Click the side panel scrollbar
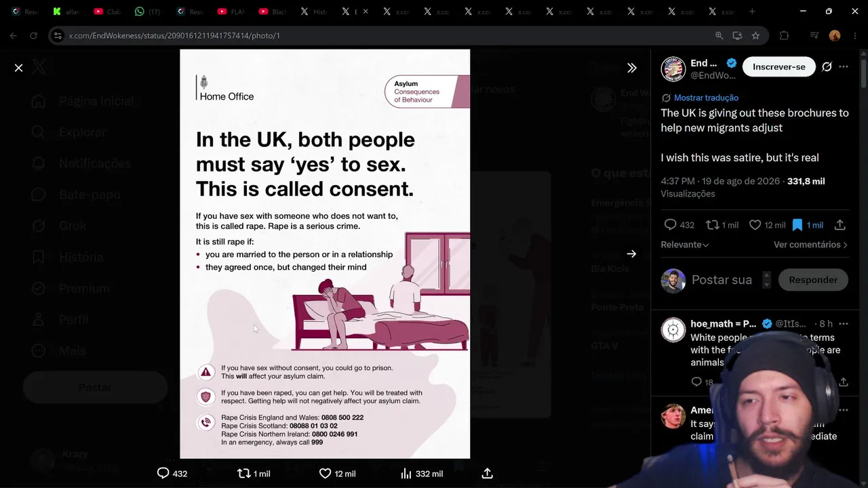The image size is (868, 488). (864, 75)
